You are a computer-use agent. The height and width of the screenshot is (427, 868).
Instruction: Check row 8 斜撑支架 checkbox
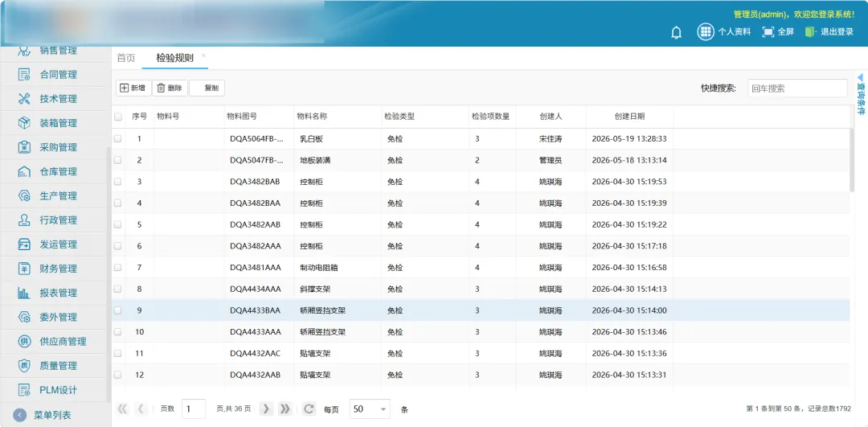118,289
